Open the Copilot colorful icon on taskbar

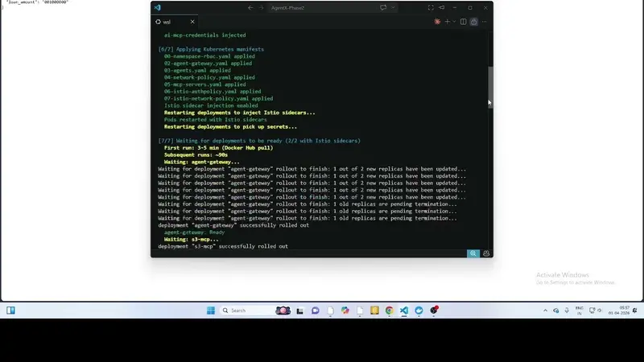(345, 311)
